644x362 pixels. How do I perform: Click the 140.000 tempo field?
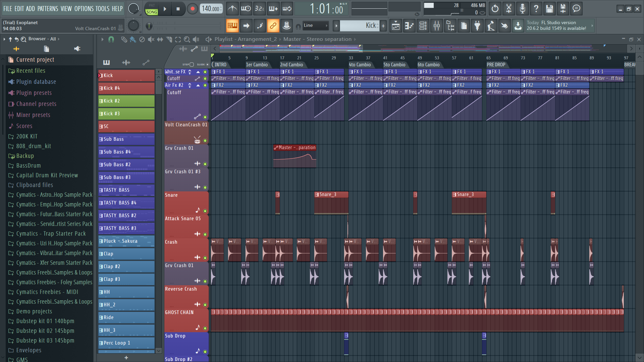coord(211,9)
